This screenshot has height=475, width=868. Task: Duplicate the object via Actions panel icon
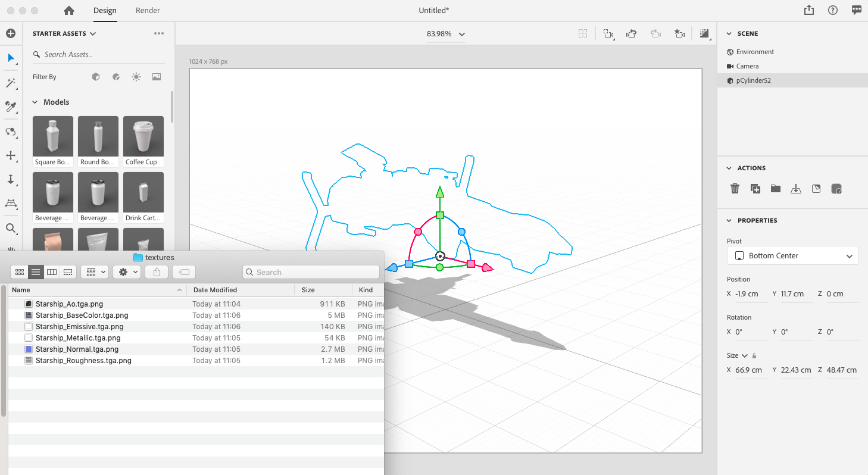755,188
